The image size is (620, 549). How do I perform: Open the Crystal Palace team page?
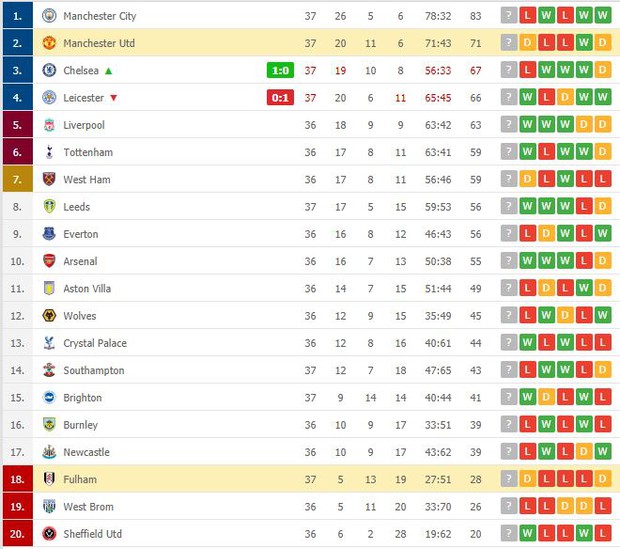click(95, 343)
